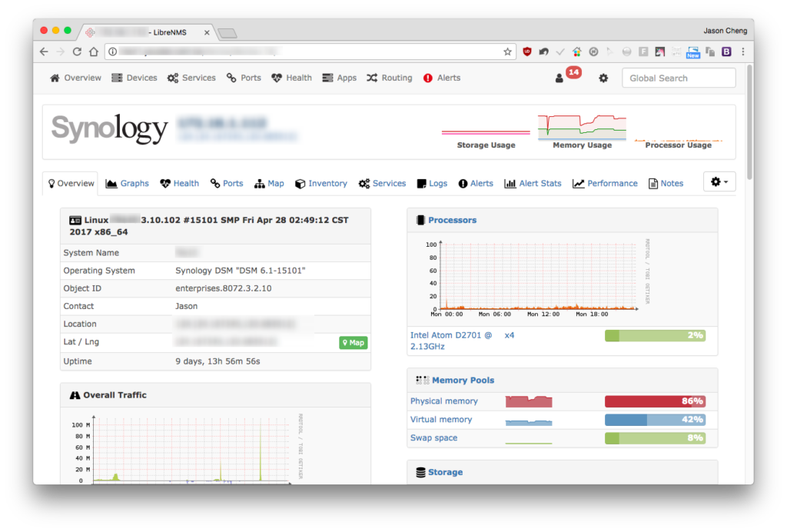Open the Chrome three-dot menu
The image size is (787, 532).
pos(743,52)
